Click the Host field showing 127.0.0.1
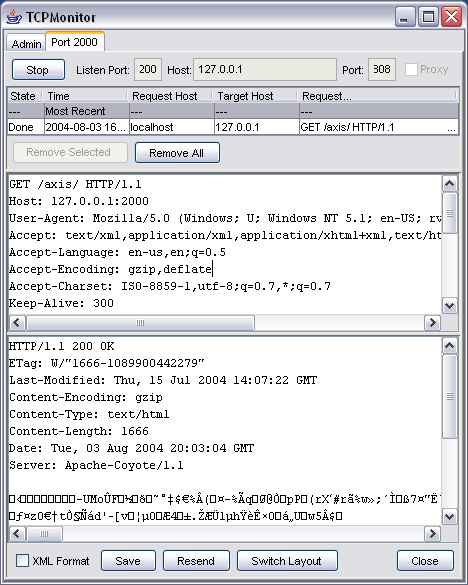The image size is (468, 585). (265, 69)
